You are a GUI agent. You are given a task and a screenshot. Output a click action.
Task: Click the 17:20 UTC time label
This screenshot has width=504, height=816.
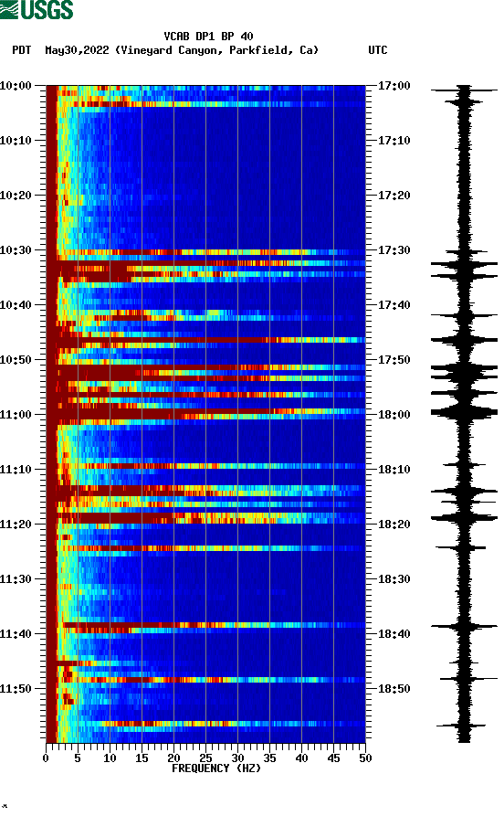click(394, 196)
